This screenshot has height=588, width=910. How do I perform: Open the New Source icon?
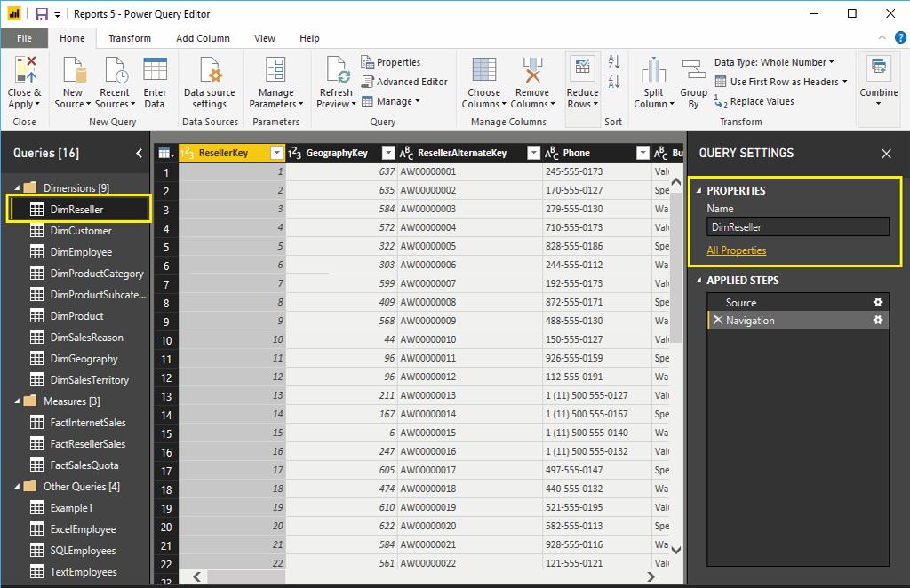click(x=72, y=71)
